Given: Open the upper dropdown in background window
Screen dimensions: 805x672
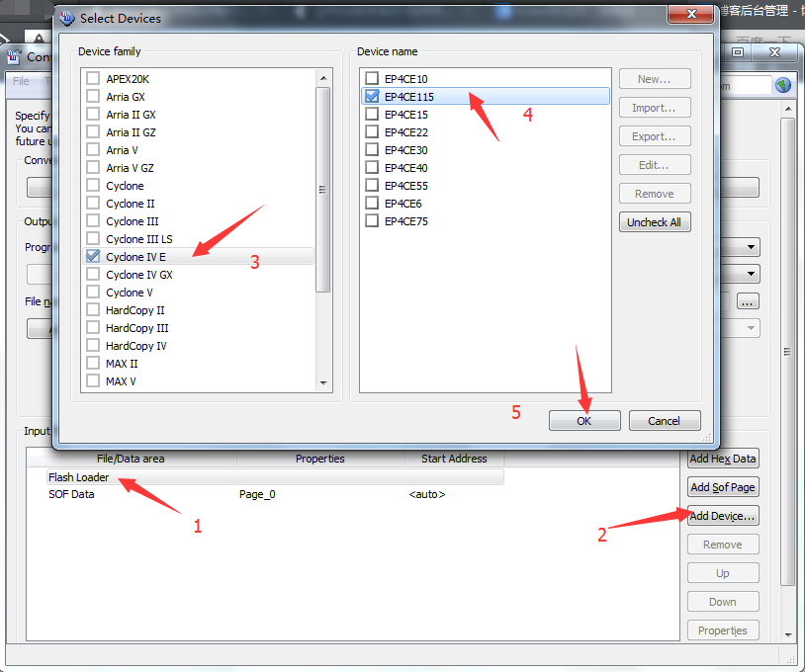Looking at the screenshot, I should 751,247.
